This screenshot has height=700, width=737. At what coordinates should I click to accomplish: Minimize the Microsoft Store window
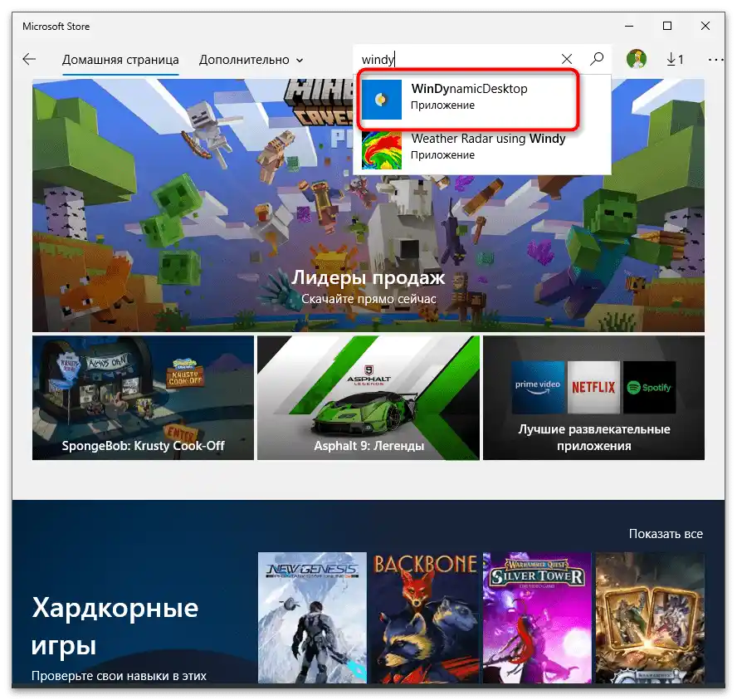(629, 26)
